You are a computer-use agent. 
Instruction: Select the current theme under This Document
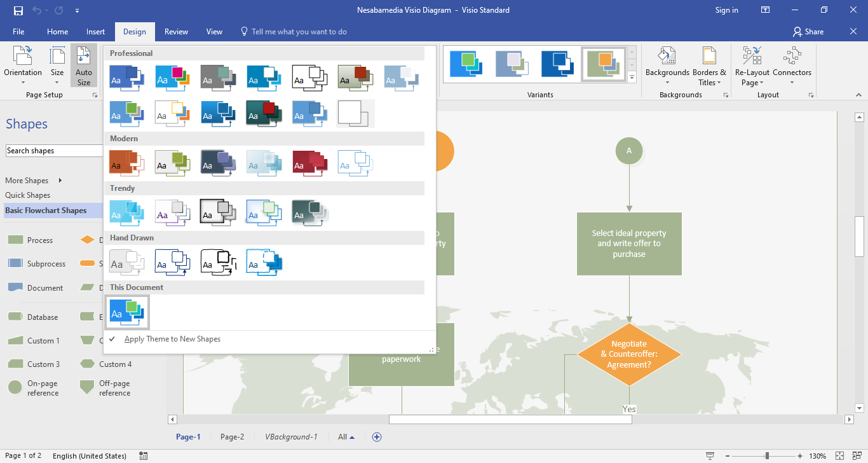pos(127,312)
